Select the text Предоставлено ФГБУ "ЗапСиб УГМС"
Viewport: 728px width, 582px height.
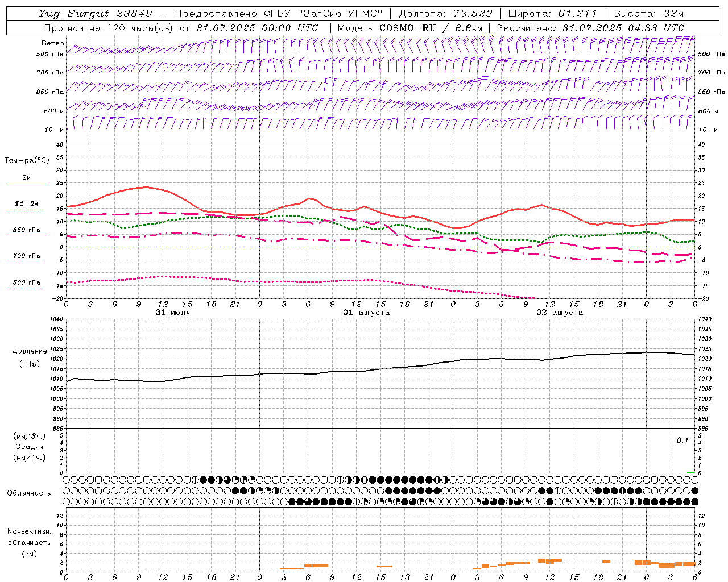pyautogui.click(x=279, y=14)
